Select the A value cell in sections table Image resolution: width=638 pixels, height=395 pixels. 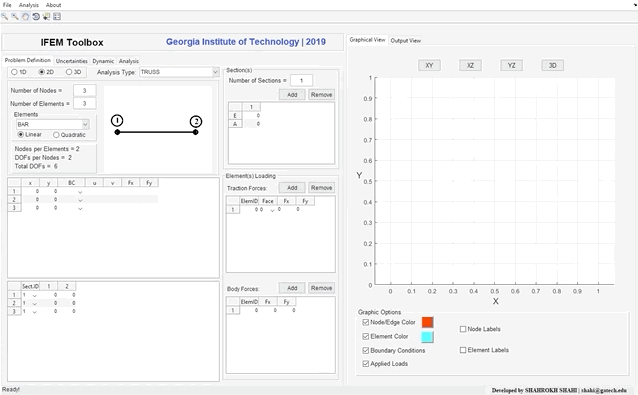[x=251, y=124]
